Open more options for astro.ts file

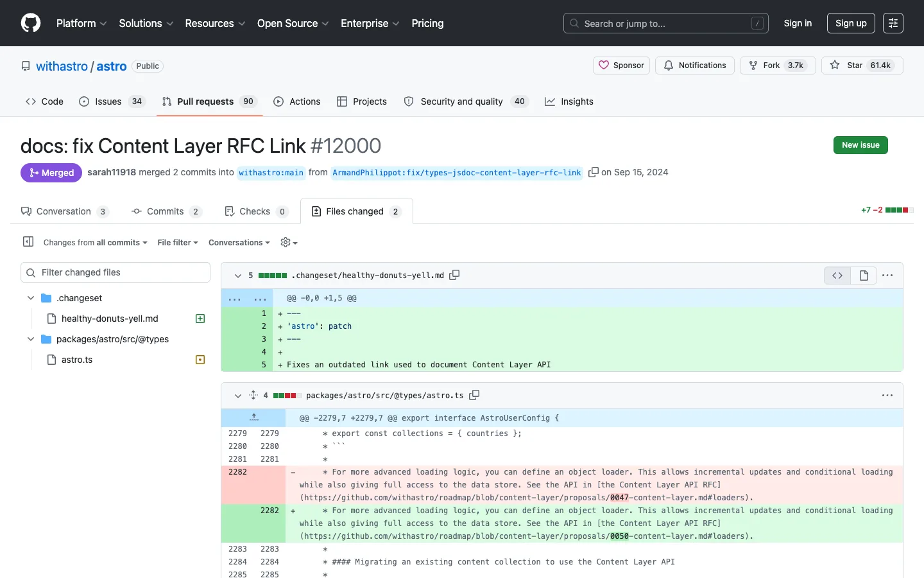(x=887, y=396)
